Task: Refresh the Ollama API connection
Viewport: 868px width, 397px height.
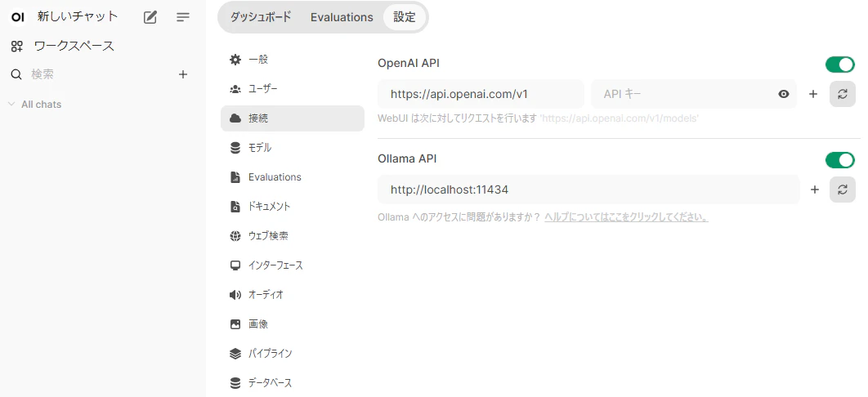Action: 843,190
